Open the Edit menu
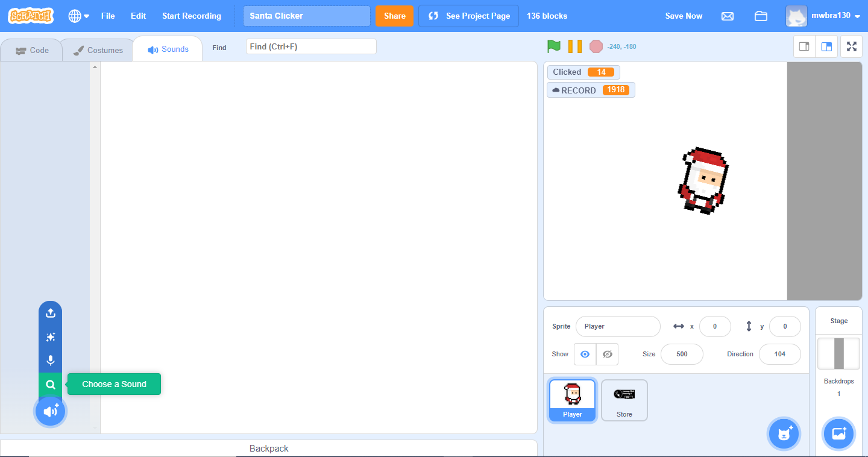This screenshot has width=868, height=457. (138, 16)
